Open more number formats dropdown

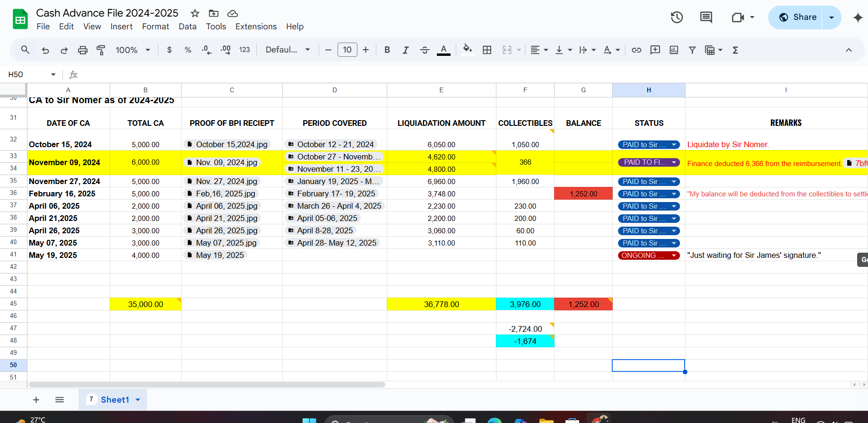[244, 50]
